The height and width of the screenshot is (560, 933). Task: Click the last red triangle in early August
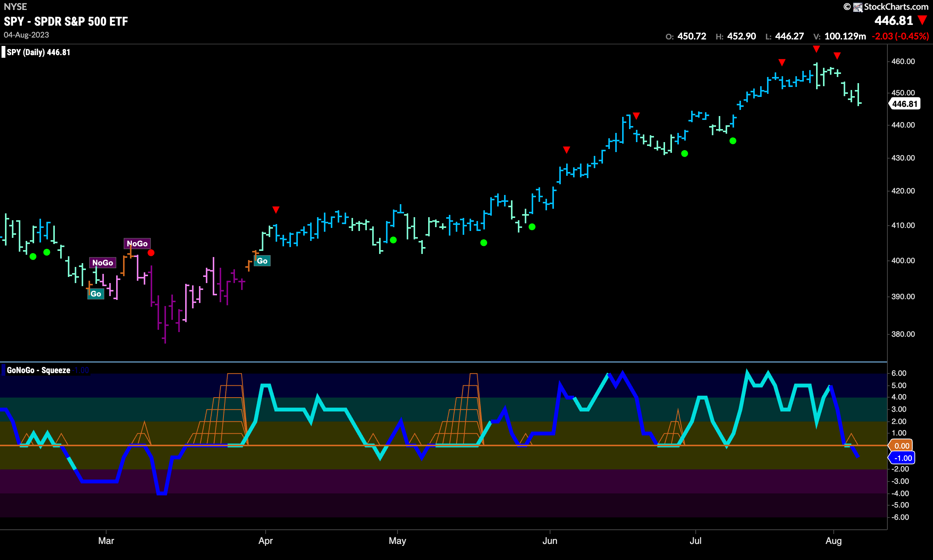[837, 56]
